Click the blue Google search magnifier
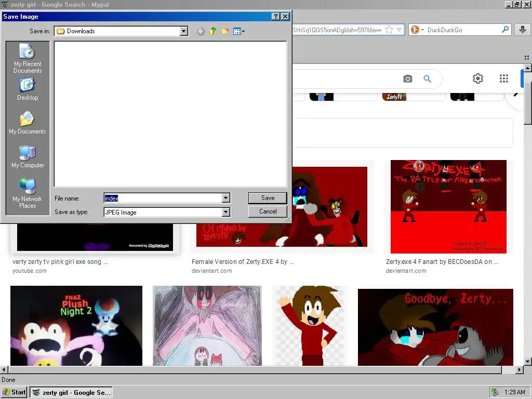 click(428, 79)
